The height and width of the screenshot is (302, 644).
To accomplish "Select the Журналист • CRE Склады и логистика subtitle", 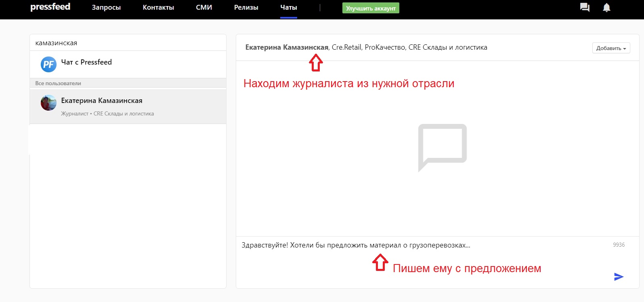I will click(x=107, y=114).
